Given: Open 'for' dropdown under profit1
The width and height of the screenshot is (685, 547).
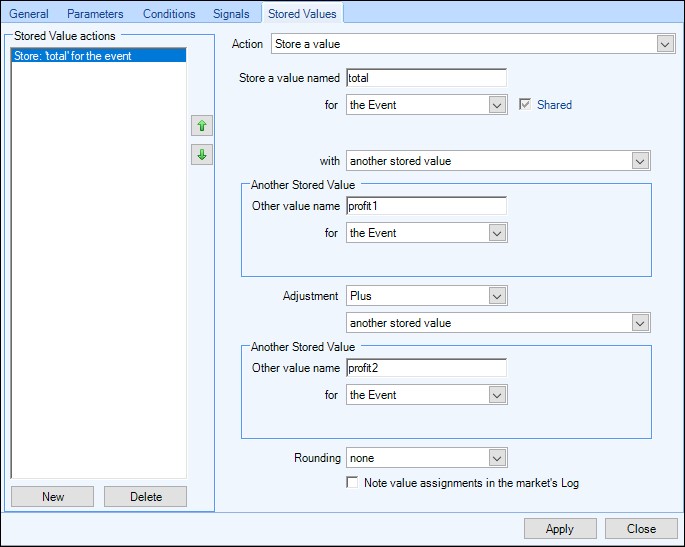Looking at the screenshot, I should [427, 233].
